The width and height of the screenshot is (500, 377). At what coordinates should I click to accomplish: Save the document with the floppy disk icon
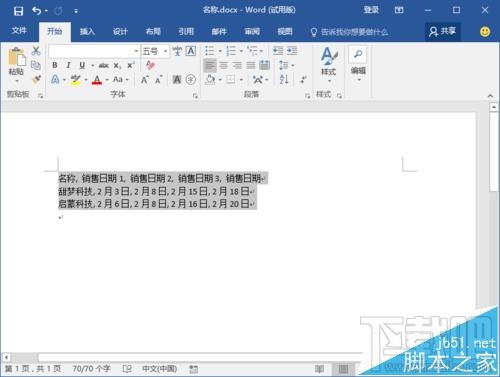click(x=18, y=11)
